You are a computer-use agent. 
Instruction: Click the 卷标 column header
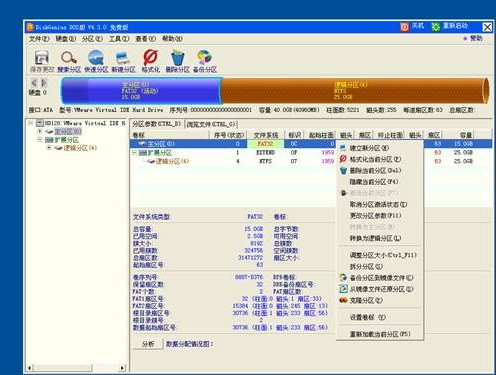[170, 135]
